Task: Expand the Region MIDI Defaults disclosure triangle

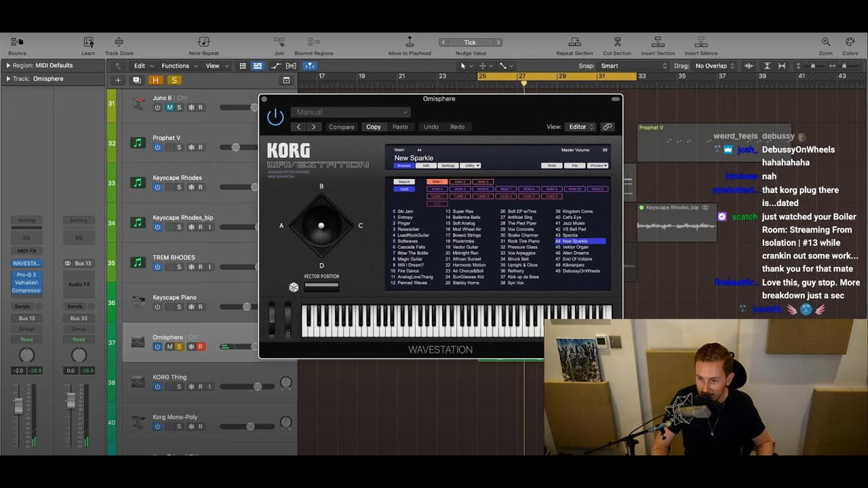Action: (8, 66)
